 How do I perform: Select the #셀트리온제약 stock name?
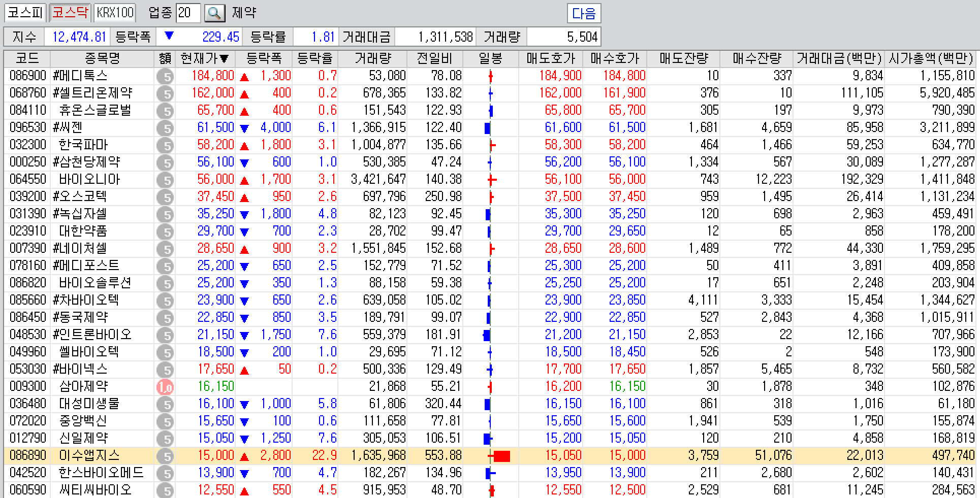click(92, 93)
